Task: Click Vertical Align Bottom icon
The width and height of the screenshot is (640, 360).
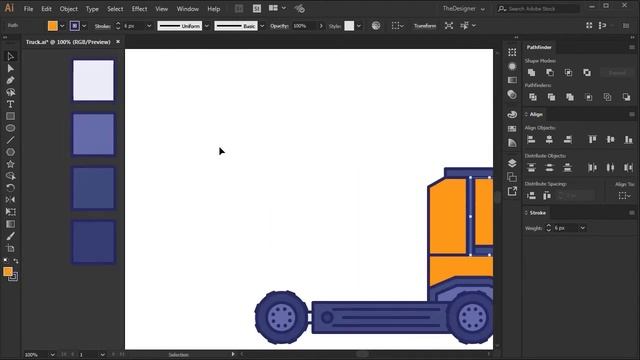Action: point(629,140)
